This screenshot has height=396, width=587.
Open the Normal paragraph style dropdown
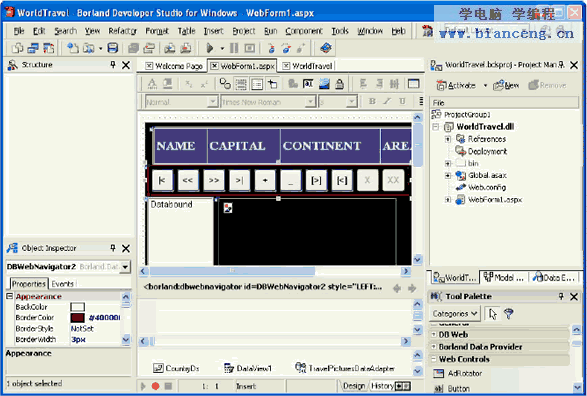[213, 102]
